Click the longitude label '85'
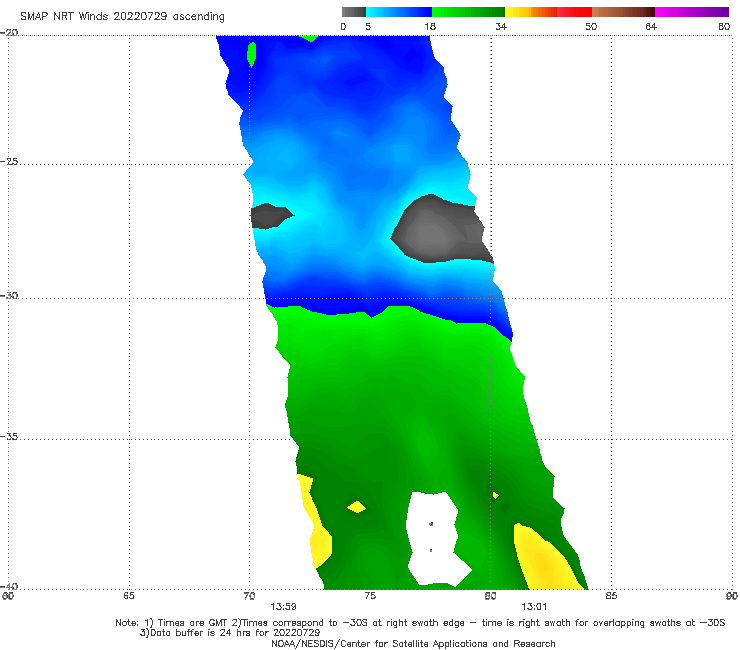 point(611,596)
